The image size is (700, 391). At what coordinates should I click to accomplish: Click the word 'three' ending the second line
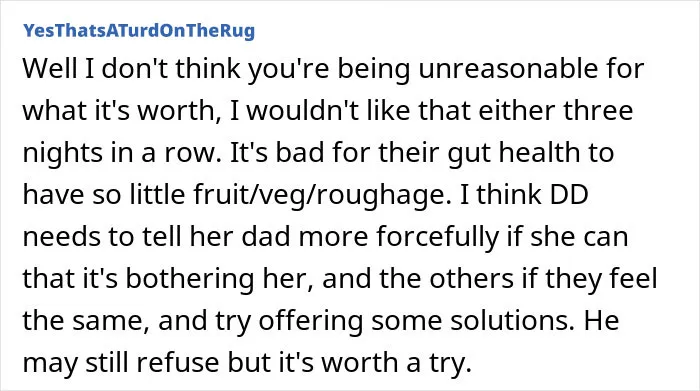[599, 111]
